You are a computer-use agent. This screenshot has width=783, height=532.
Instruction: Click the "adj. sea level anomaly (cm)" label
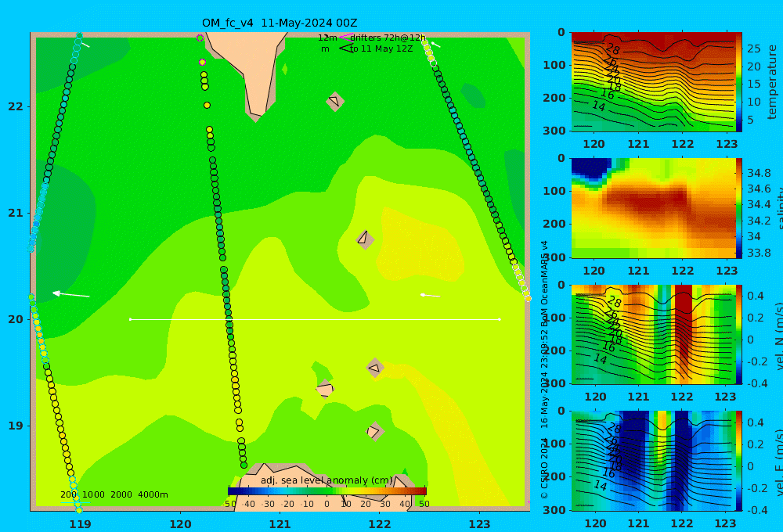[x=327, y=480]
